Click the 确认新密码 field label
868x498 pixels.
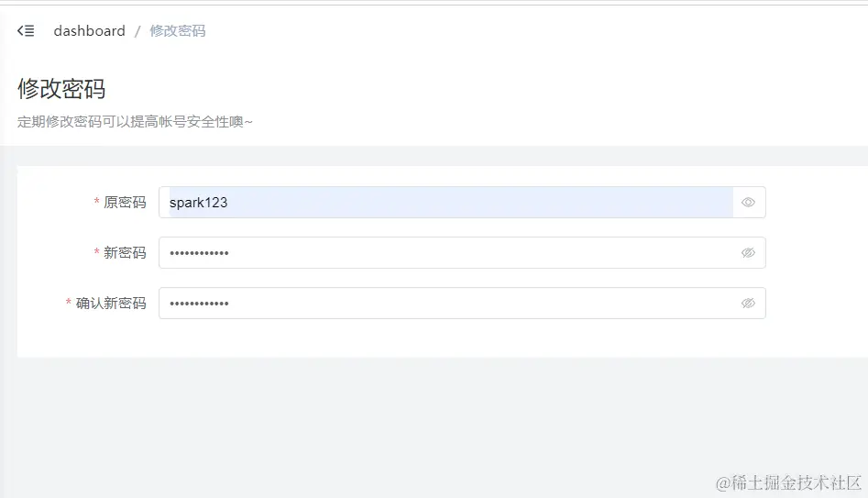[111, 303]
